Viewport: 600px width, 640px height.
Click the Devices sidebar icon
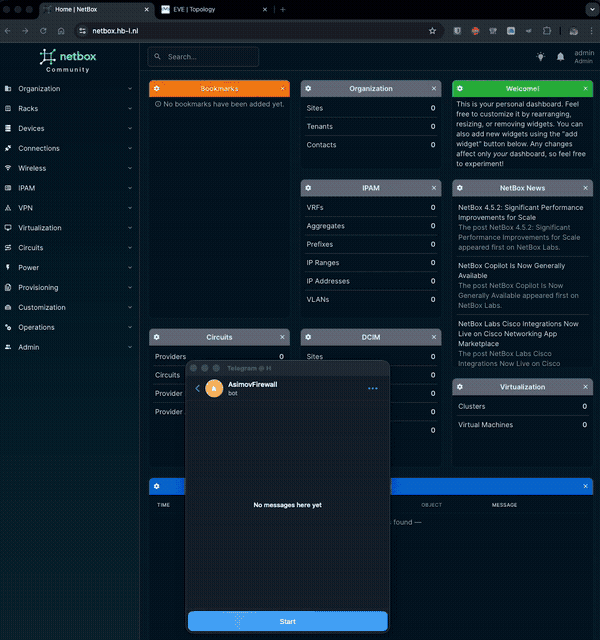tap(8, 128)
